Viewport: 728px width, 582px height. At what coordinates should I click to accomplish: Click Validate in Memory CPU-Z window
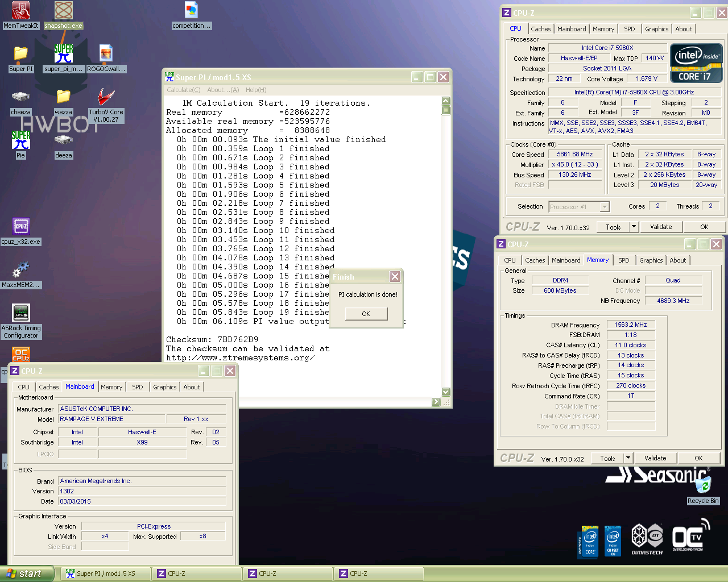click(655, 458)
